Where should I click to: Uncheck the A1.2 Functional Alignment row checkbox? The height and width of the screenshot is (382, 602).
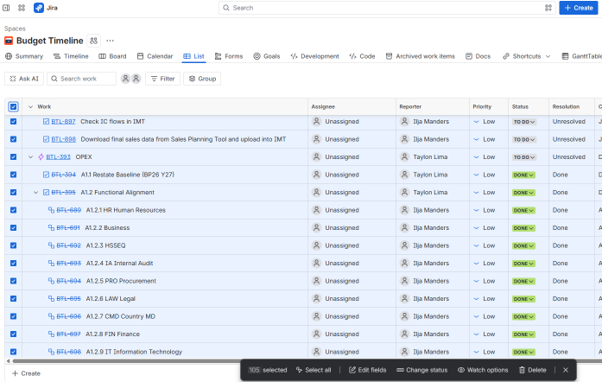(x=13, y=192)
